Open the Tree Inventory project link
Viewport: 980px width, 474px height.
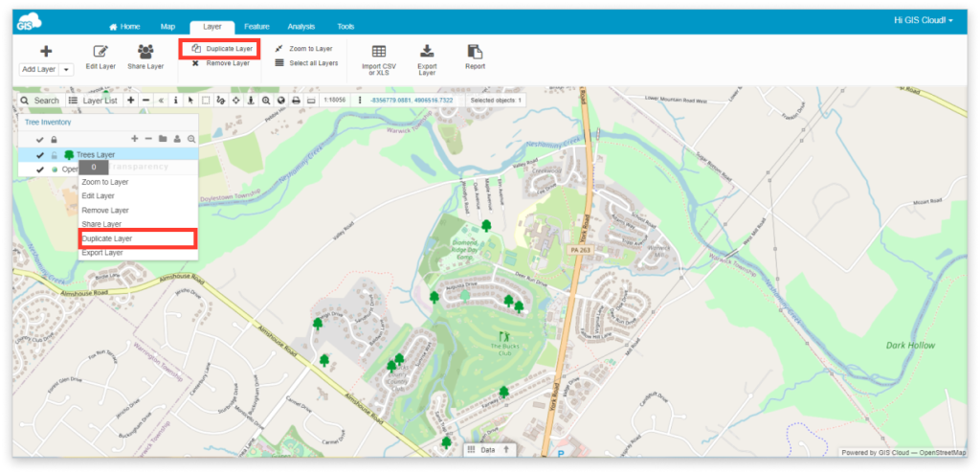(x=48, y=123)
